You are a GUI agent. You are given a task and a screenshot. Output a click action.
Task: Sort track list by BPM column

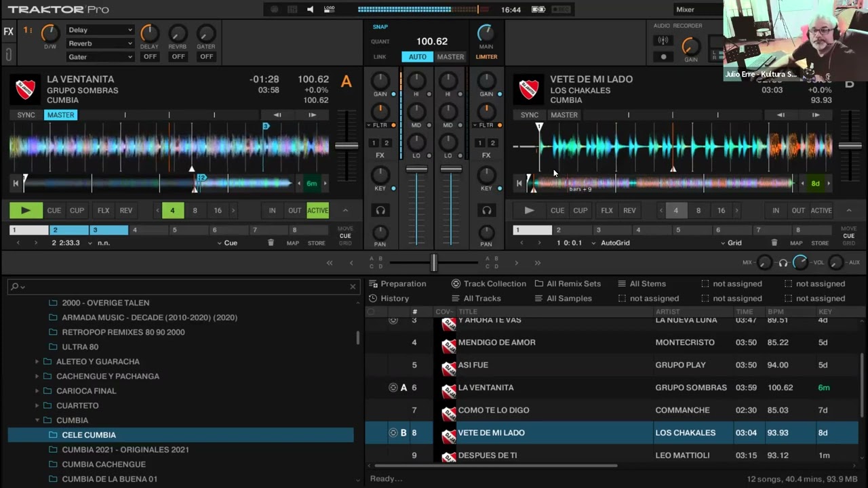coord(775,312)
